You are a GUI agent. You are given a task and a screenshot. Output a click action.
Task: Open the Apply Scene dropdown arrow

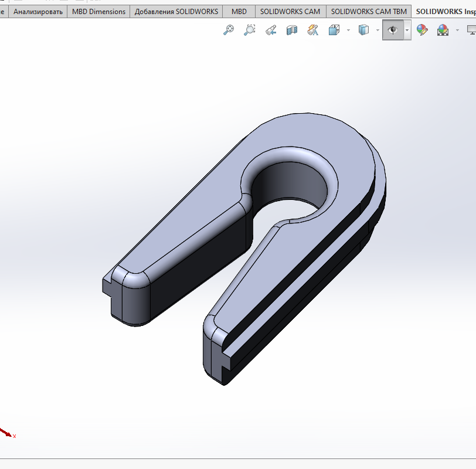pyautogui.click(x=457, y=30)
